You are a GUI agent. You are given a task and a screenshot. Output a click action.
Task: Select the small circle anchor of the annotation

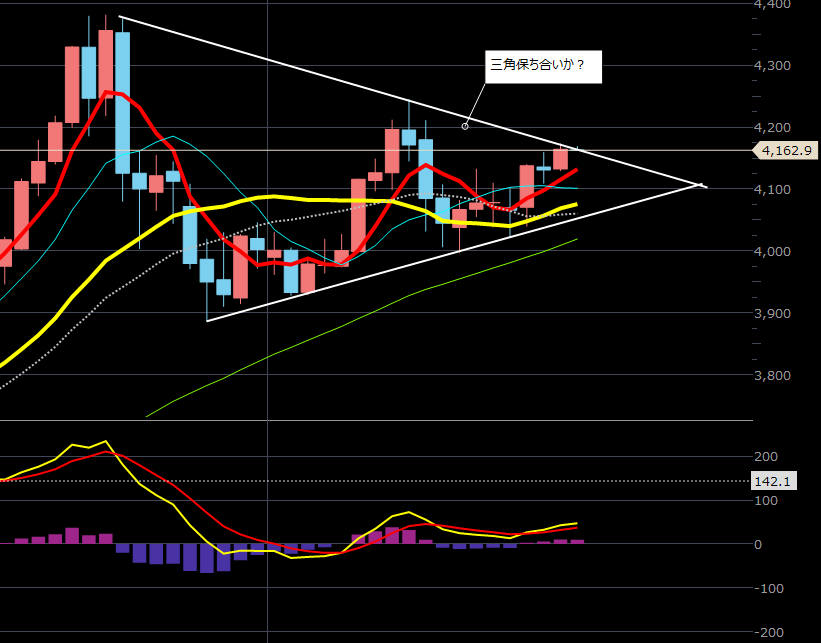(465, 126)
